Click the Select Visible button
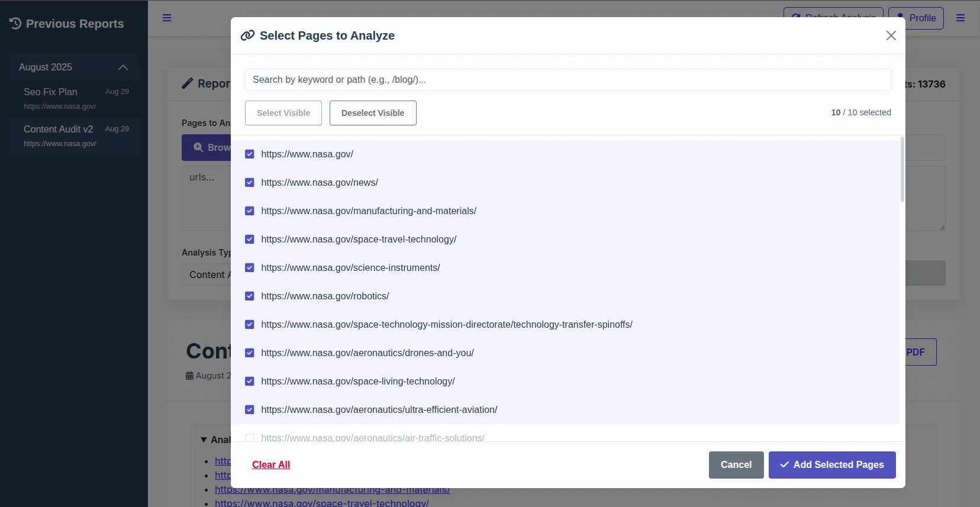 (283, 113)
